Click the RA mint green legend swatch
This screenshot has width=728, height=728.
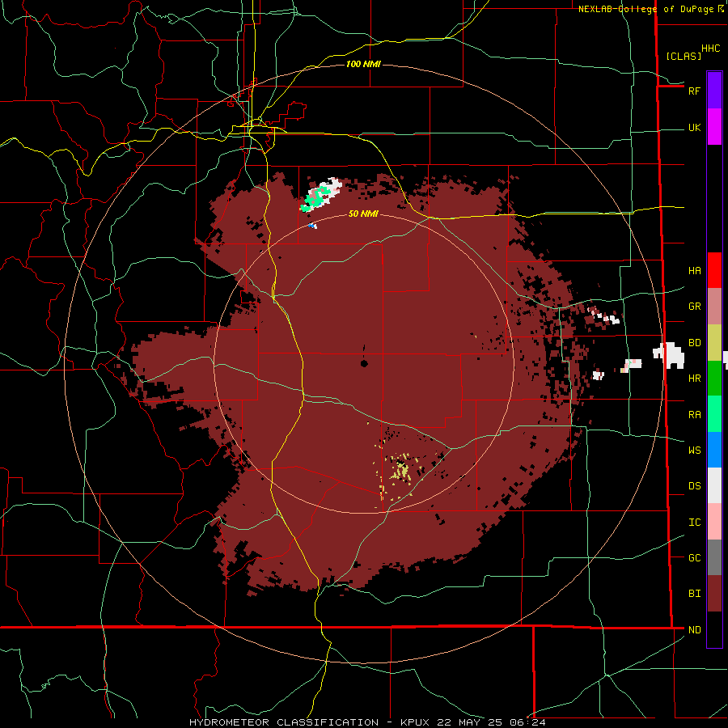point(714,414)
